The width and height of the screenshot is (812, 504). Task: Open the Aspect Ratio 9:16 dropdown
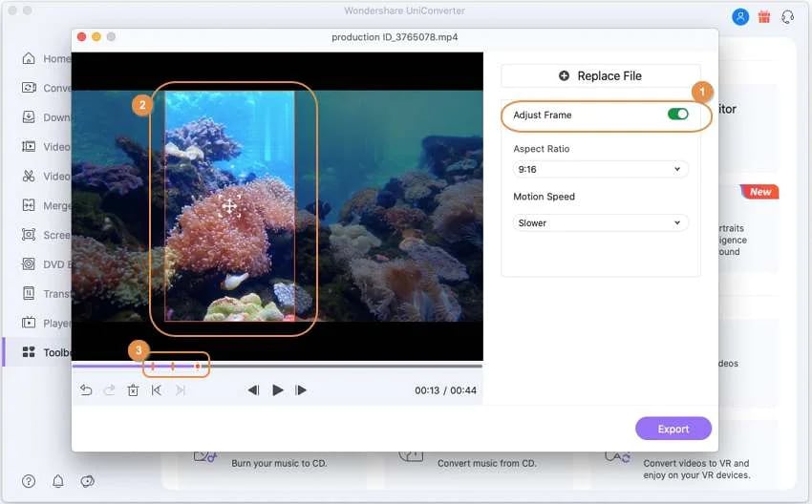click(x=600, y=169)
